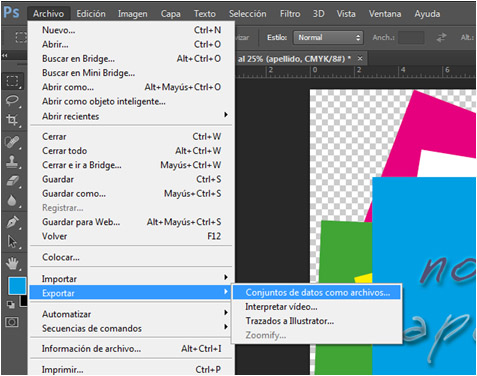Screen dimensions: 477x376
Task: Choose Abrir como objeto inteligente...
Action: [131, 101]
